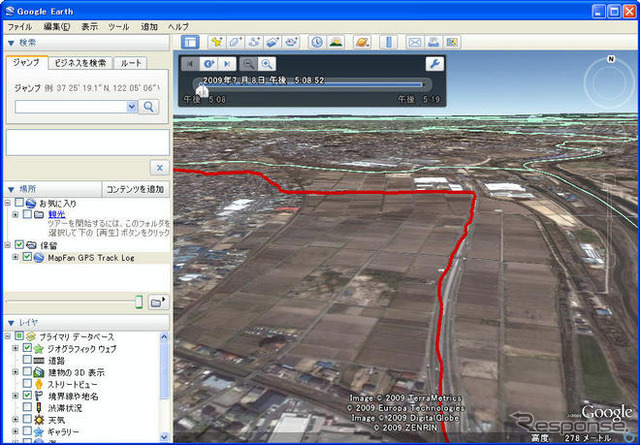This screenshot has height=445, width=640.
Task: Toggle sunlight across the landscape
Action: coord(336,42)
